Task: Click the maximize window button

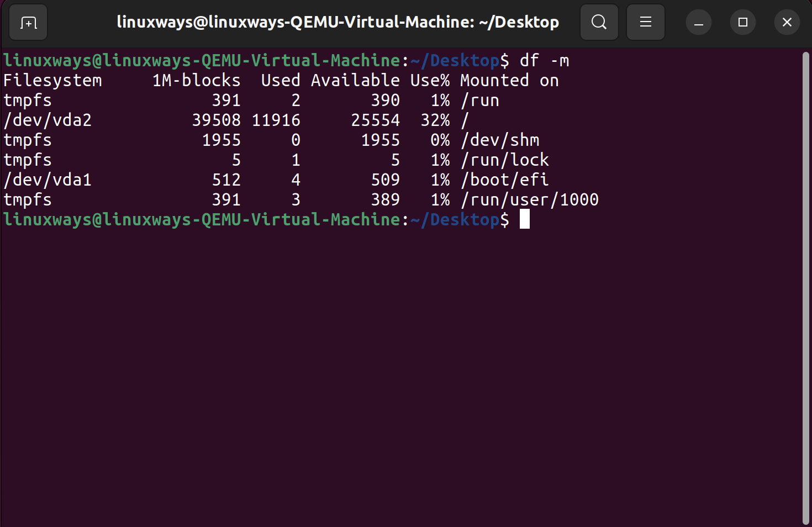Action: (742, 22)
